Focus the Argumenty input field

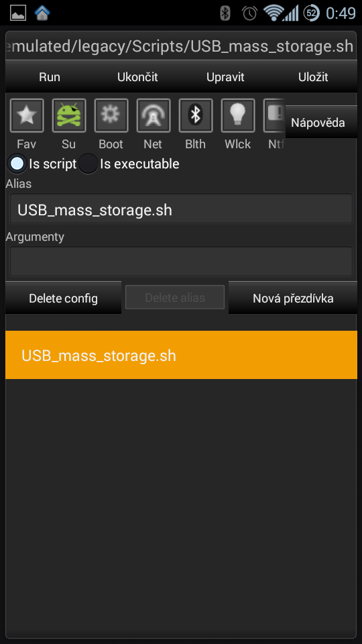pos(181,261)
